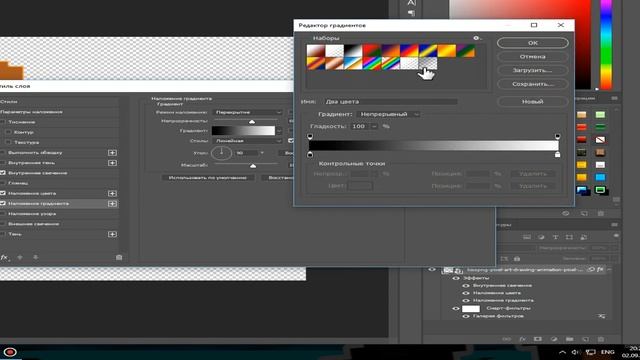This screenshot has height=360, width=640.
Task: Open fx menu at Layer Style bottom
Action: click(4, 258)
